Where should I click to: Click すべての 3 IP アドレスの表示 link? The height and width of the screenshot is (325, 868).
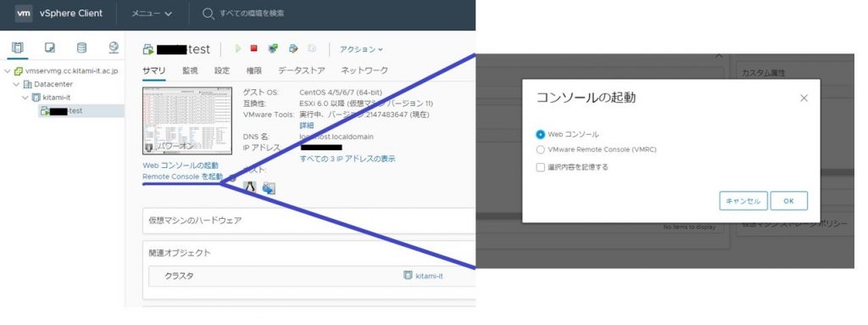[347, 159]
